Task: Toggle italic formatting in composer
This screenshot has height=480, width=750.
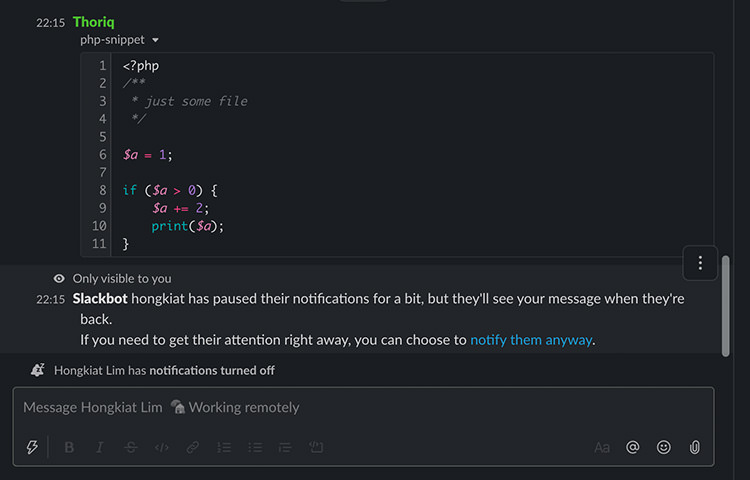Action: tap(99, 447)
